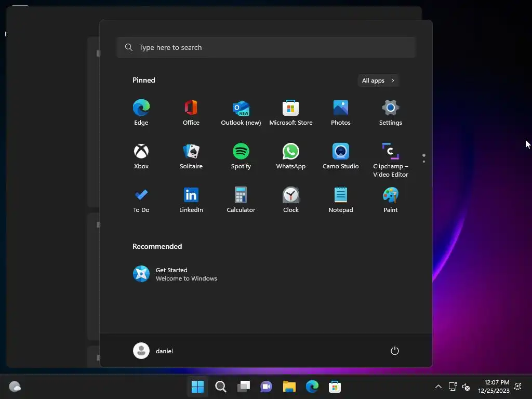Screen dimensions: 532x399
Task: Launch Office from pinned apps
Action: [191, 113]
